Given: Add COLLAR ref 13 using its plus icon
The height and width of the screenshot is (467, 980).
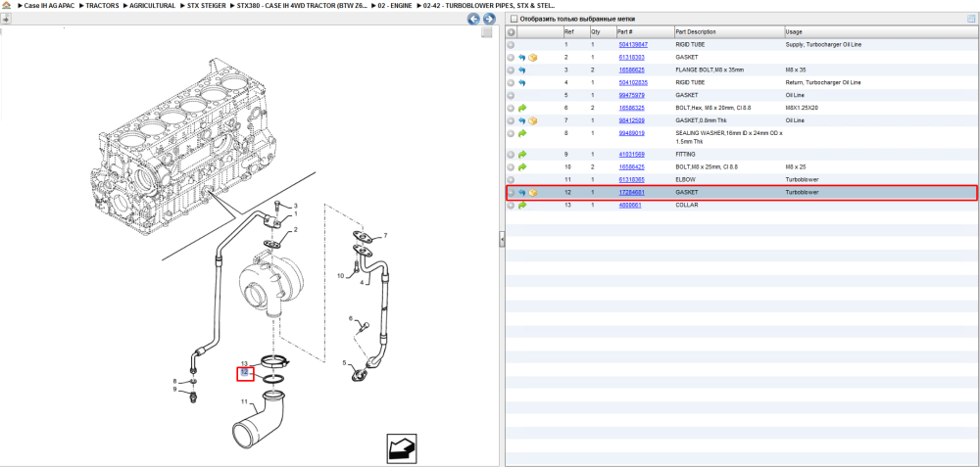Looking at the screenshot, I should click(x=512, y=206).
